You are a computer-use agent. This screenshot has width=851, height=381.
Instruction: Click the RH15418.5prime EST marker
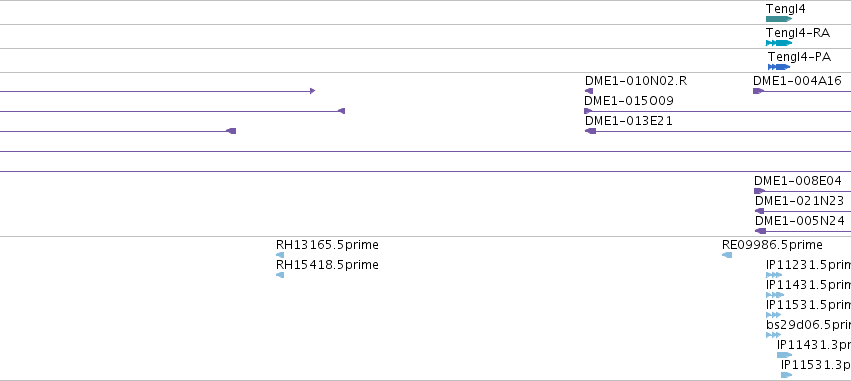click(x=280, y=275)
